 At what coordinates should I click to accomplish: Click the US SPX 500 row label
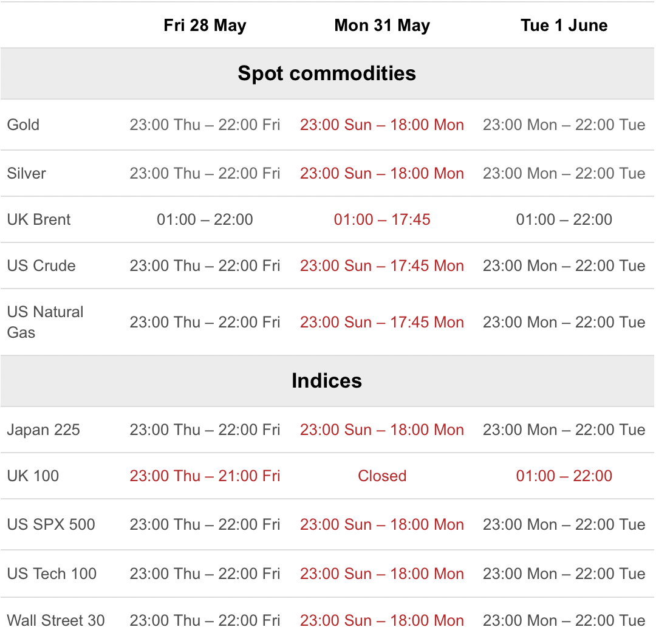[x=51, y=524]
